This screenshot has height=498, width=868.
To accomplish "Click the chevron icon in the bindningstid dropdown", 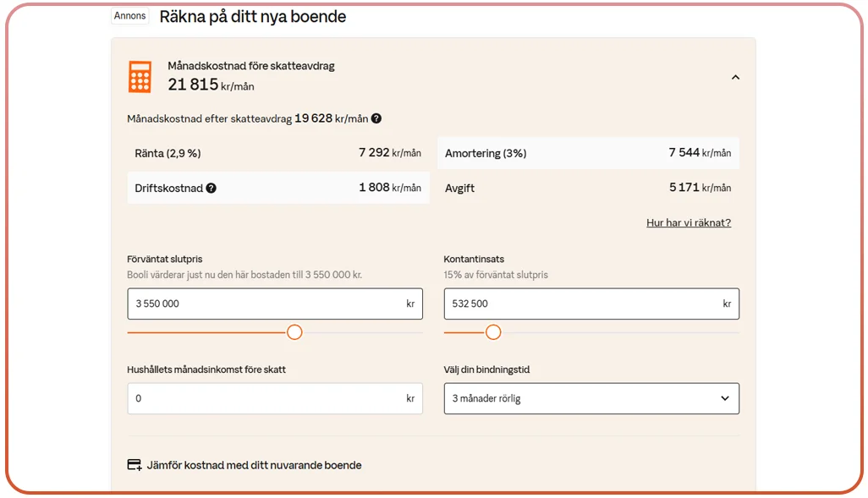I will pos(723,397).
